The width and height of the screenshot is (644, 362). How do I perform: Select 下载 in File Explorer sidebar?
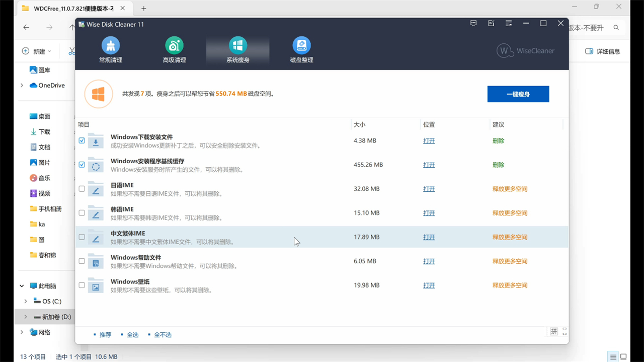point(40,132)
